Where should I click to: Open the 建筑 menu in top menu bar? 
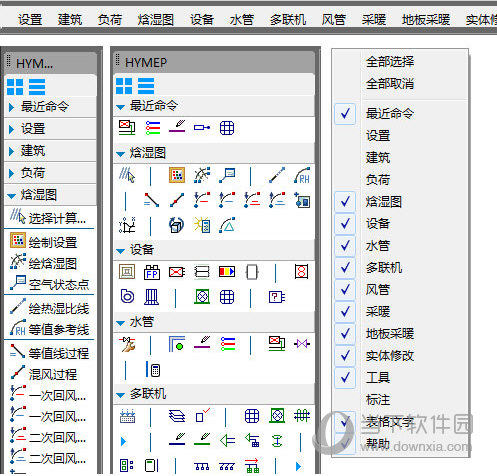pos(70,20)
